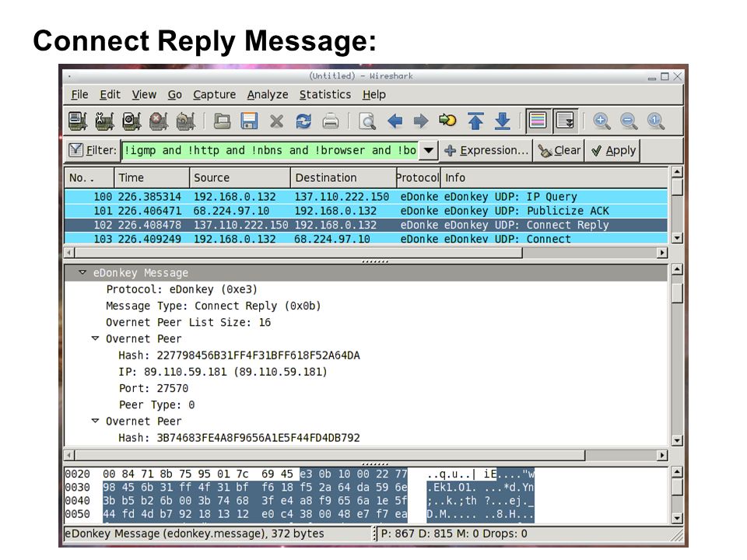Select Message Type: Connect Reply field

coord(213,306)
